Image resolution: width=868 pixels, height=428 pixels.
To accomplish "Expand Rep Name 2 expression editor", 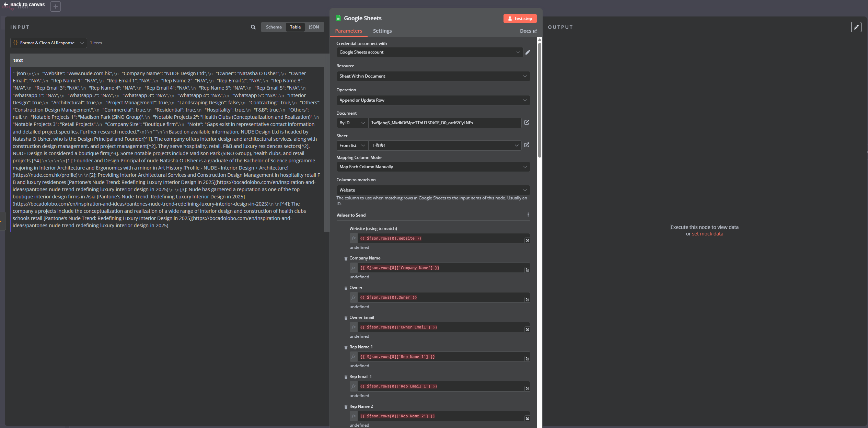I will point(527,418).
